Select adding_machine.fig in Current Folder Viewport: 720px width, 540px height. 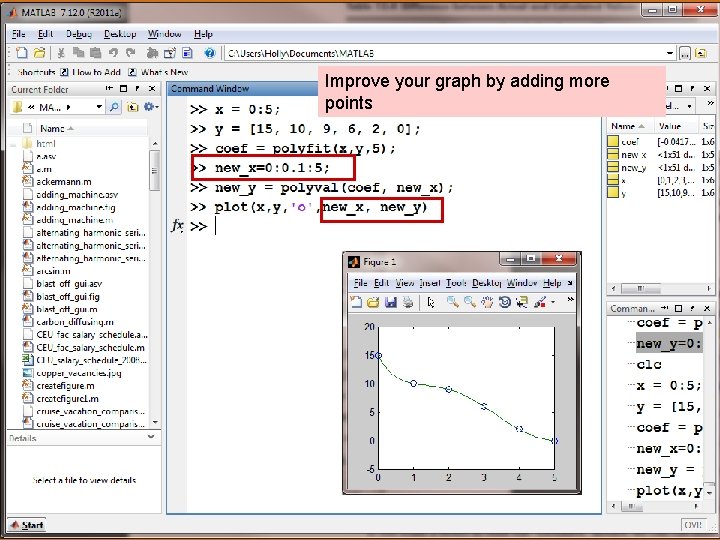(x=75, y=208)
